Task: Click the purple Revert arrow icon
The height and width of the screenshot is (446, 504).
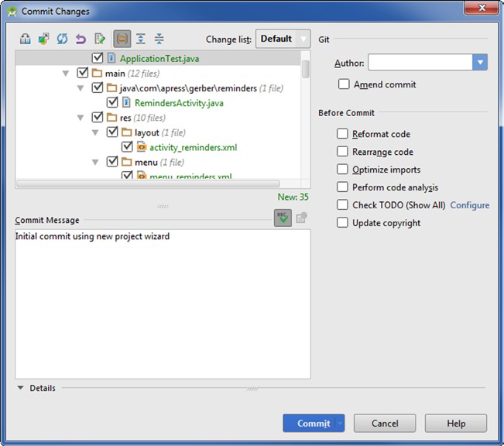Action: tap(80, 39)
